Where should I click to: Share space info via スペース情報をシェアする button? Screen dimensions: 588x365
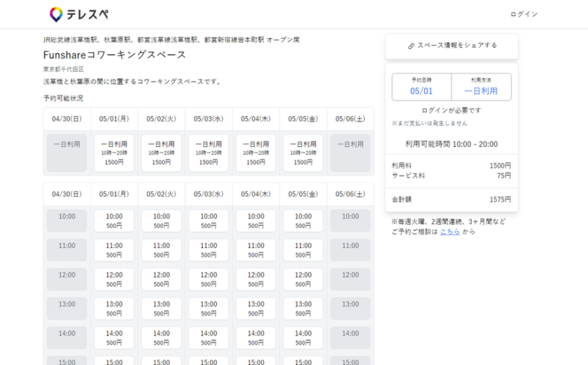coord(452,46)
